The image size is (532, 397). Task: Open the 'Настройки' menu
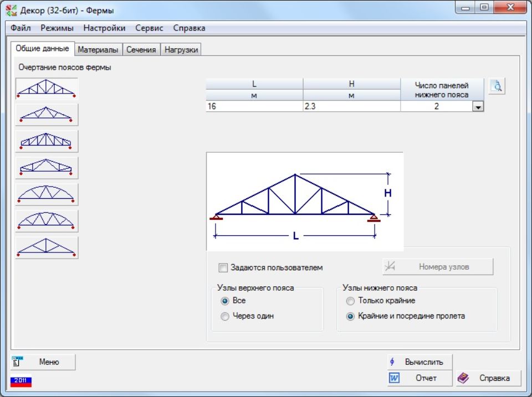tap(104, 28)
